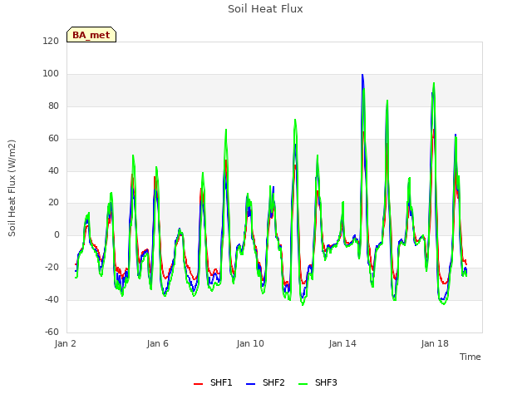Click the 60 y-axis tick label
Viewport: 532px width, 399px height.
[x=53, y=139]
